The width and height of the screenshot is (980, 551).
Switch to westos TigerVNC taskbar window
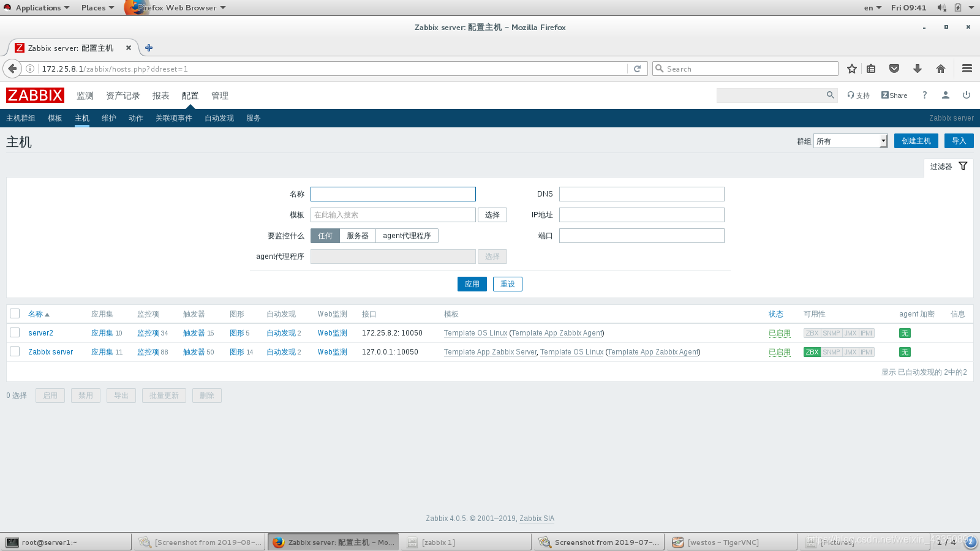click(x=731, y=542)
